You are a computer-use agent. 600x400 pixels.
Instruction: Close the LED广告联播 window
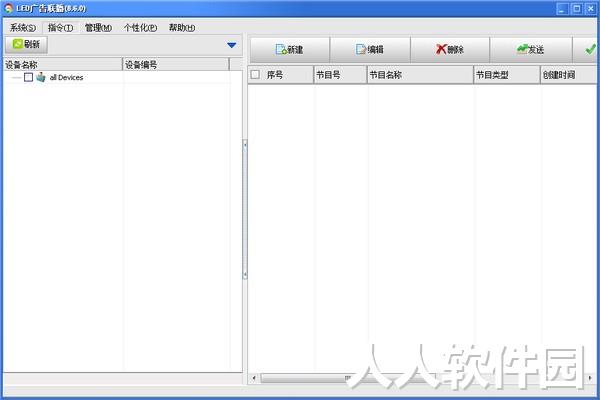591,9
